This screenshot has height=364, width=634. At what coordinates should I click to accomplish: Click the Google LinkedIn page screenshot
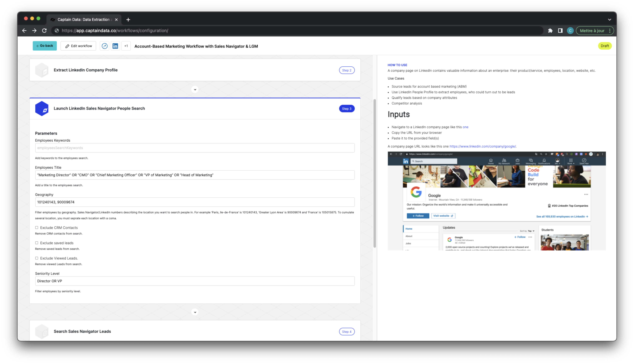[497, 201]
